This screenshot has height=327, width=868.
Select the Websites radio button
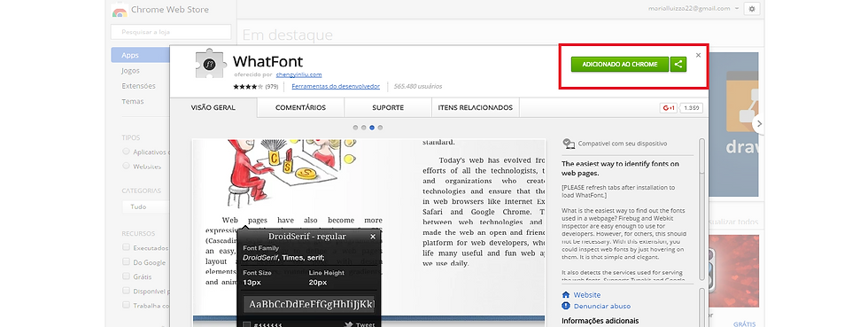126,166
